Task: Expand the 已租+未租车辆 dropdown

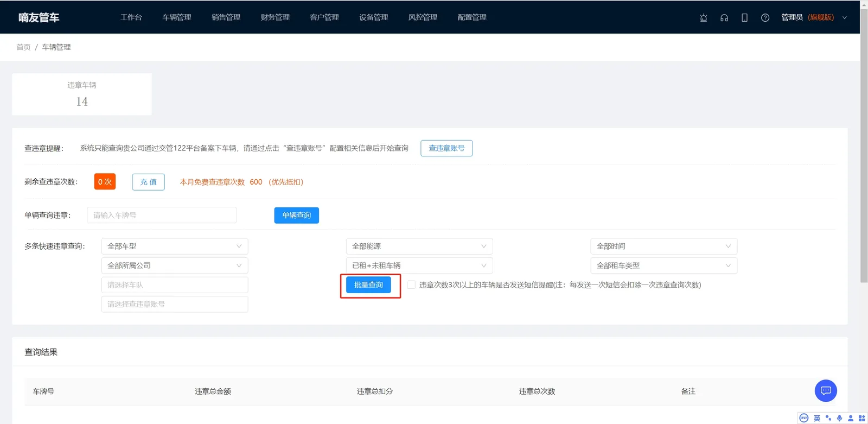Action: tap(419, 265)
